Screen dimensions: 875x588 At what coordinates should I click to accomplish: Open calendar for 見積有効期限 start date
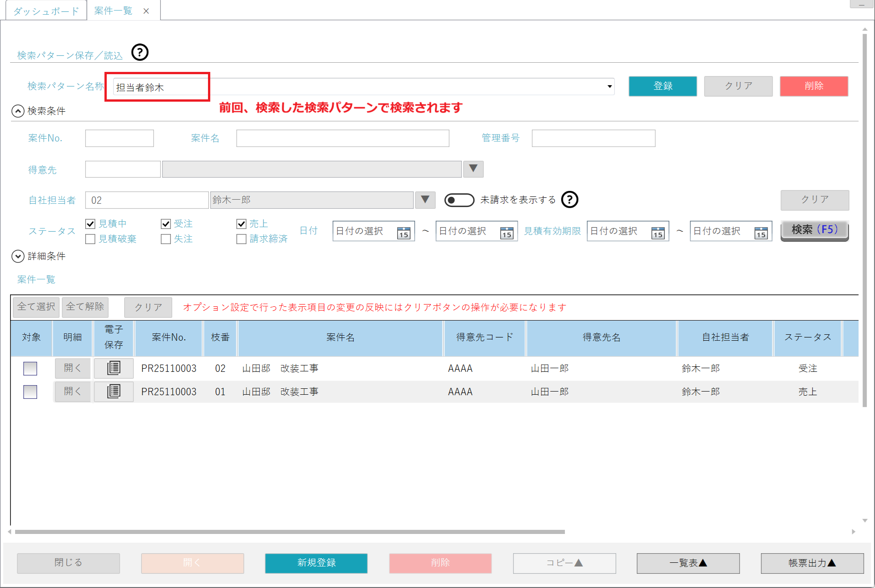(x=657, y=232)
